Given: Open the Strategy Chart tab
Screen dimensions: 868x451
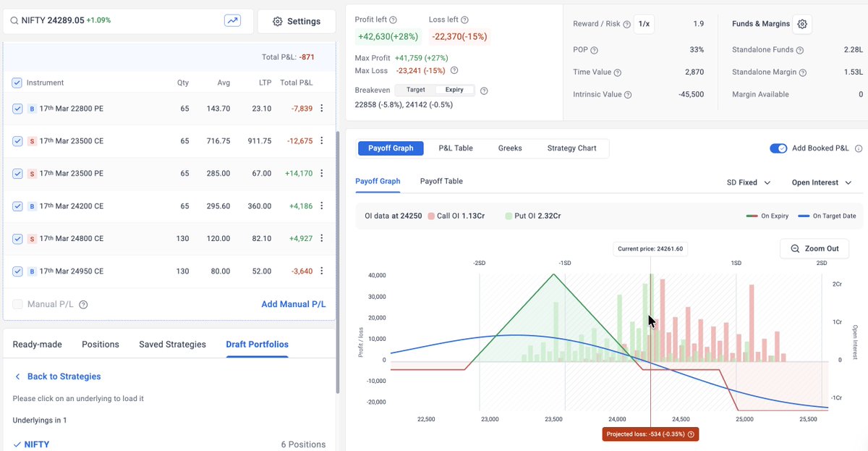Looking at the screenshot, I should tap(572, 148).
